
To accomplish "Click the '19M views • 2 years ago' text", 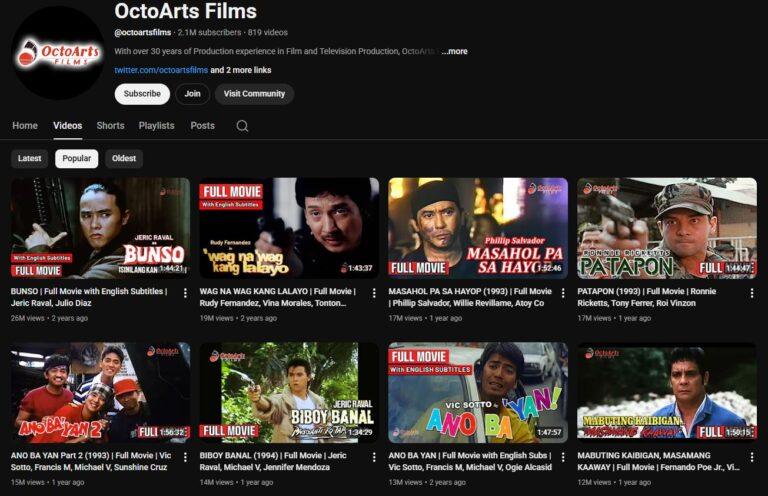I will click(238, 318).
